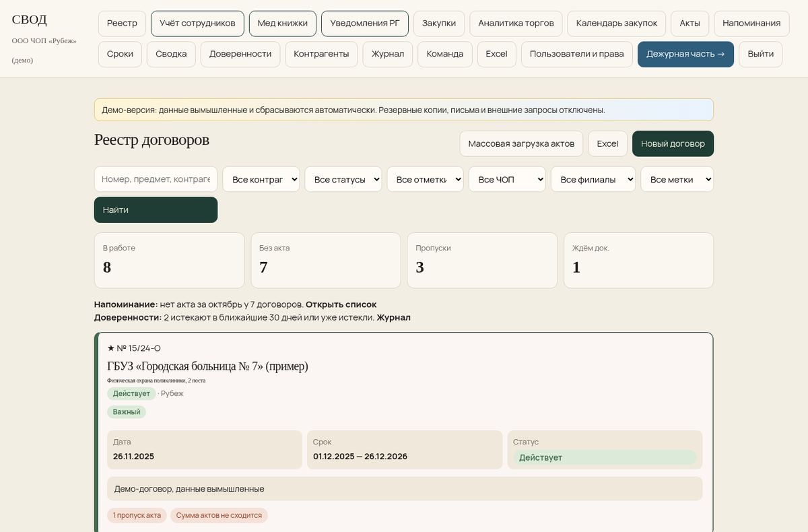Open Аналитика торгов page

pos(516,23)
